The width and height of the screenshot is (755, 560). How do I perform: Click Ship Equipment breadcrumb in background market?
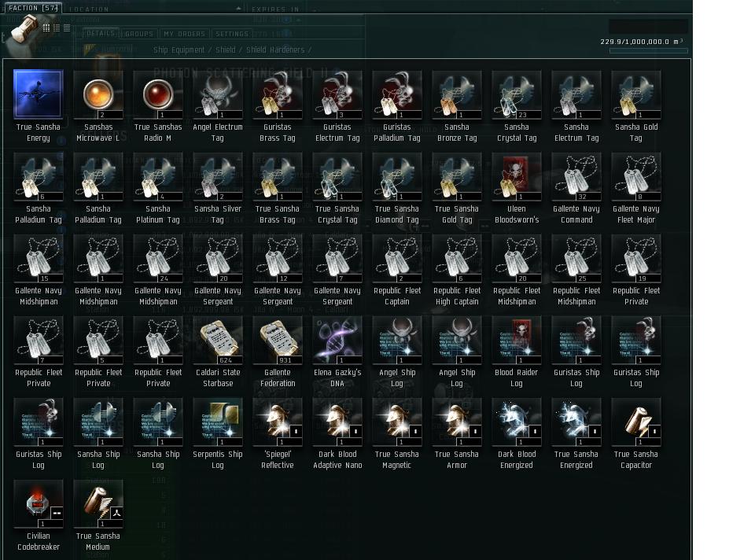point(179,50)
